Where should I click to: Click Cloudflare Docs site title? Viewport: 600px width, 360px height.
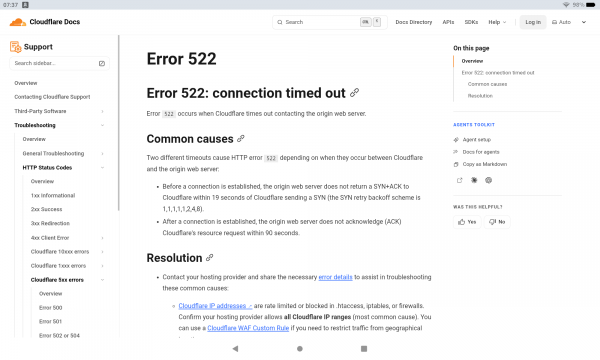click(x=55, y=22)
